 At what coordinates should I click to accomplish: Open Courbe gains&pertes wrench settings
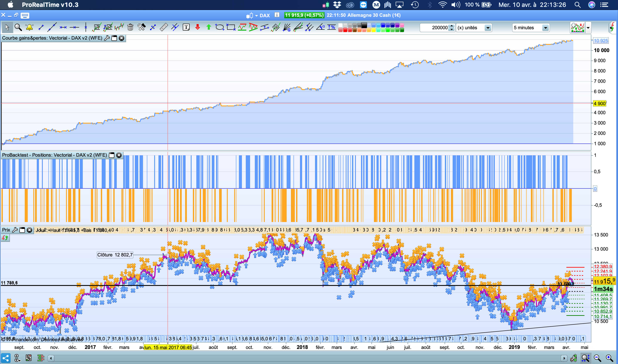tap(107, 38)
